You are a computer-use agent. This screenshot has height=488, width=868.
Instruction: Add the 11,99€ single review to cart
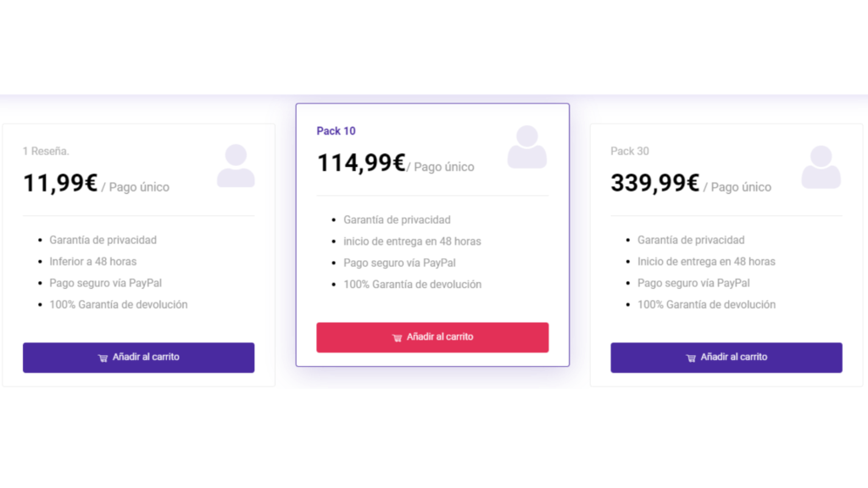(138, 358)
